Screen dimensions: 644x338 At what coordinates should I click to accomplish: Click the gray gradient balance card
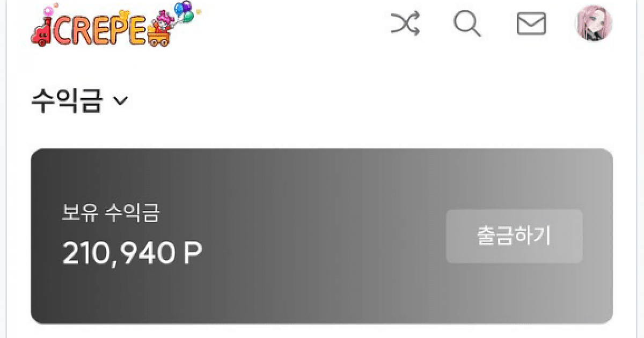tap(322, 236)
